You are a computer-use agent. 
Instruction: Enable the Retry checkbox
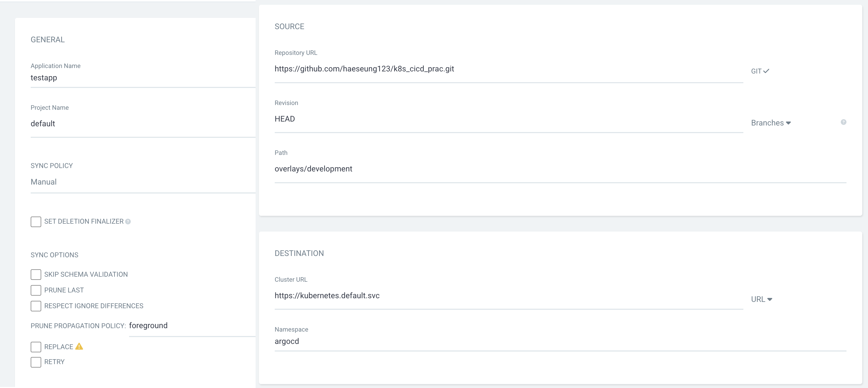pos(36,362)
